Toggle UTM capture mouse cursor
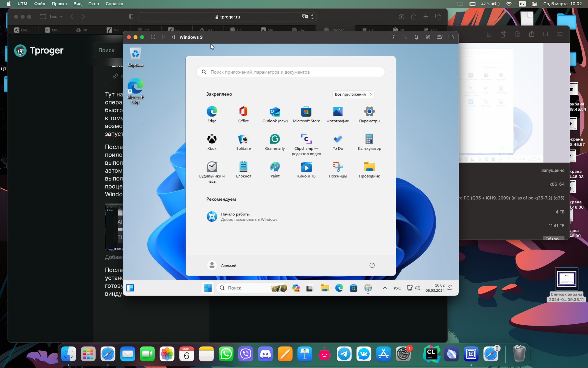 pyautogui.click(x=393, y=37)
